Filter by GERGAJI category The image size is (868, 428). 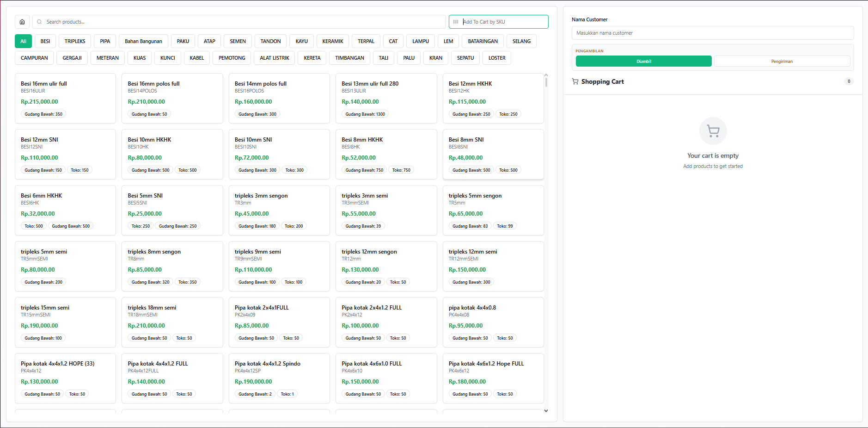[x=72, y=58]
